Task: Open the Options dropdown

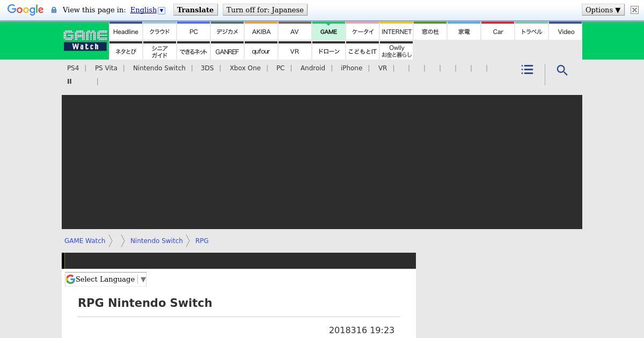Action: 603,10
